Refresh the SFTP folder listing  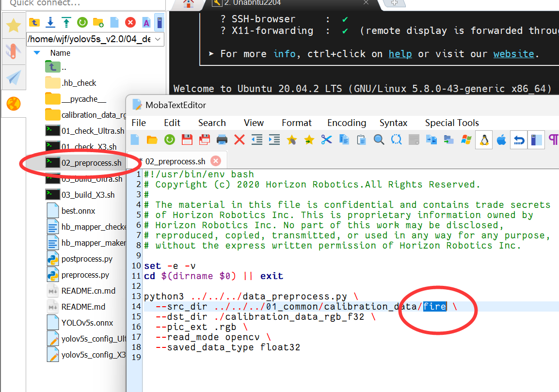coord(82,22)
